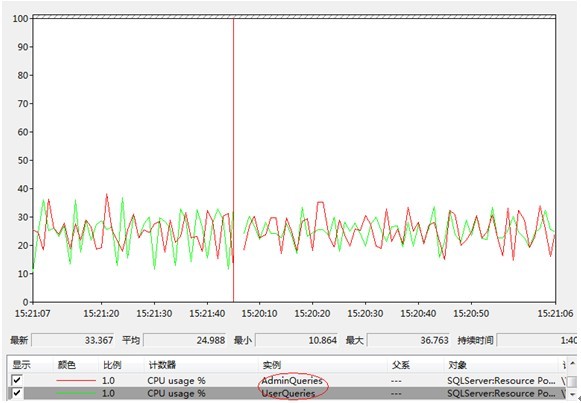Click the 1.0 scale of AdminQueries row
Viewport: 581px width, 403px height.
[x=108, y=381]
